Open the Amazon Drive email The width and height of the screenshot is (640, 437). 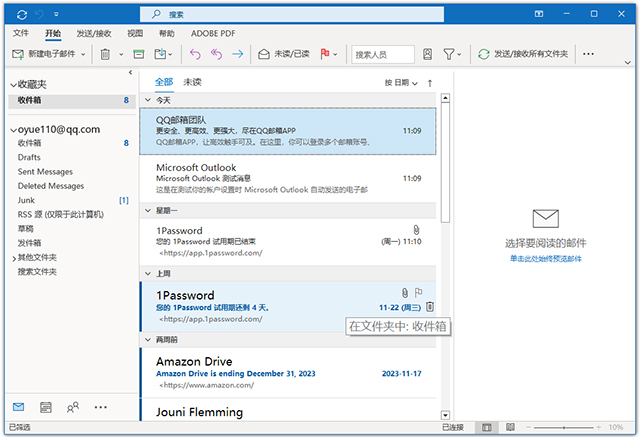(x=288, y=373)
